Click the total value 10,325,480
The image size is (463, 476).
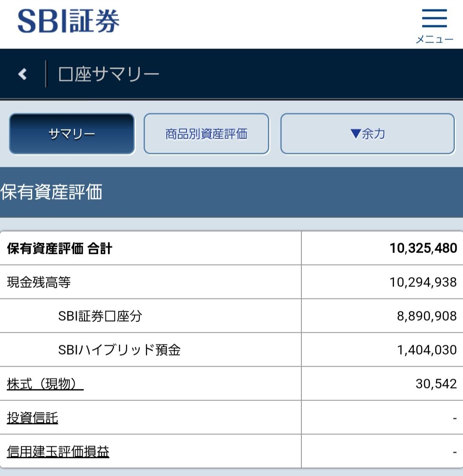423,248
